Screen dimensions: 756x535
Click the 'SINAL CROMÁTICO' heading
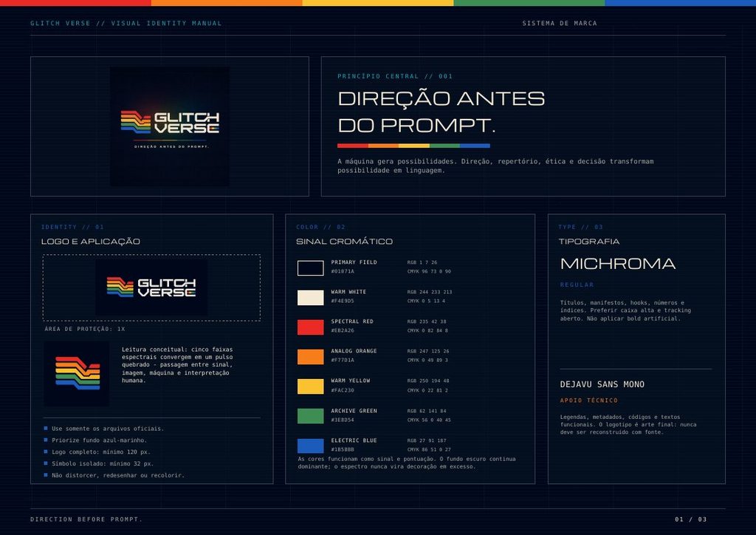[344, 241]
